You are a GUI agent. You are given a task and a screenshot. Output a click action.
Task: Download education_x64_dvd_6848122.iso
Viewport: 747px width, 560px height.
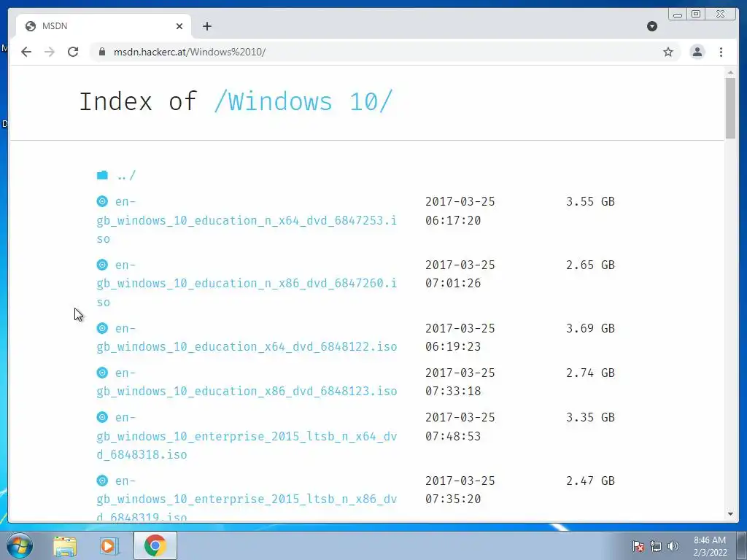click(247, 337)
